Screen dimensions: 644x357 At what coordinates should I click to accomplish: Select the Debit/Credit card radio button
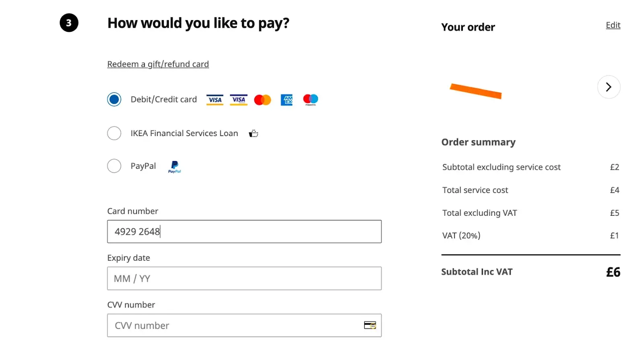pyautogui.click(x=114, y=99)
